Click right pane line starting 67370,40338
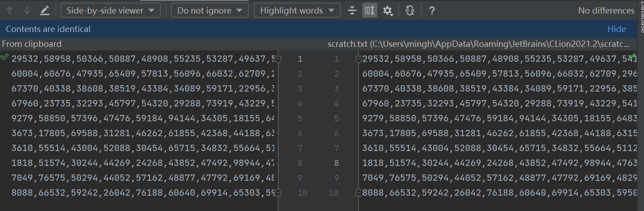 click(499, 89)
